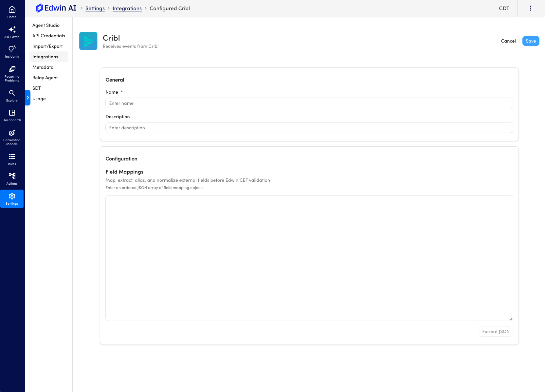Go to Incidents lightbulb icon
The height and width of the screenshot is (392, 545).
point(12,49)
